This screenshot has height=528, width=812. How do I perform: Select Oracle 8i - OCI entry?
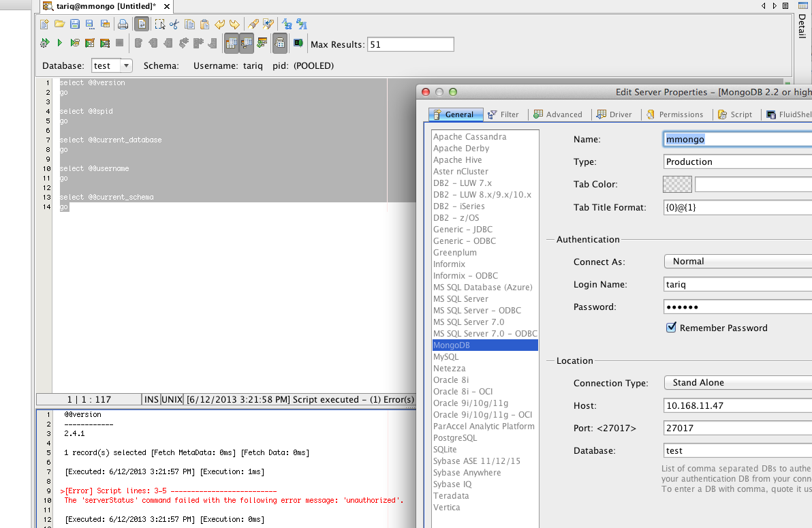(485, 392)
